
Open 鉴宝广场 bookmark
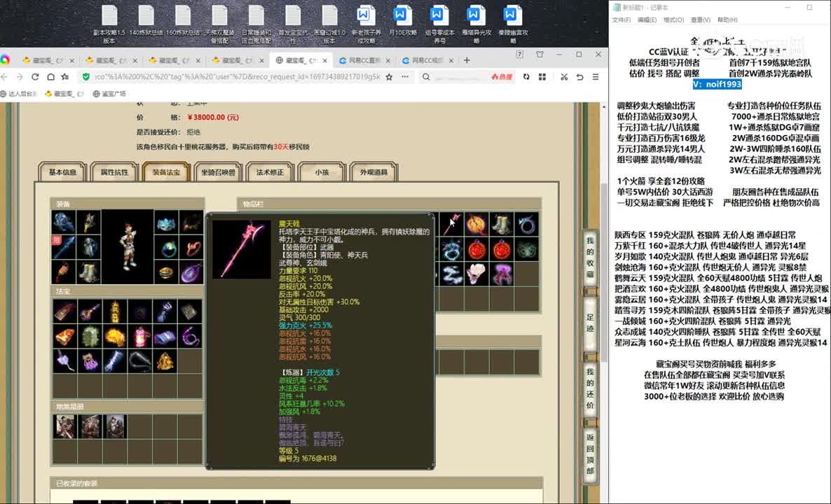109,94
